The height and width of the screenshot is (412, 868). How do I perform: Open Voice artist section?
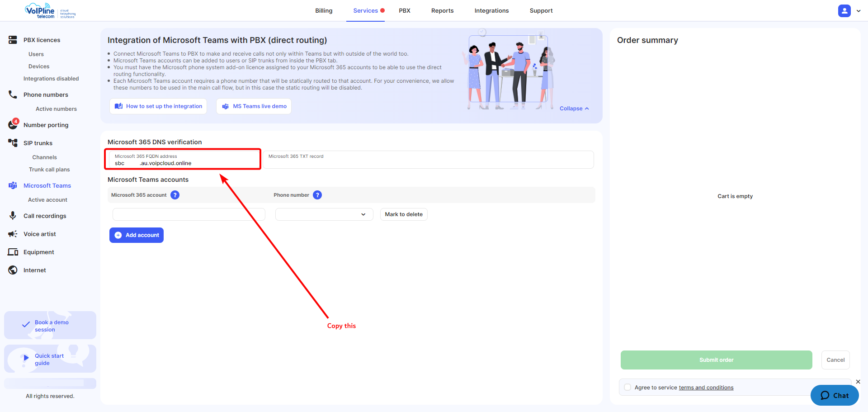[40, 234]
